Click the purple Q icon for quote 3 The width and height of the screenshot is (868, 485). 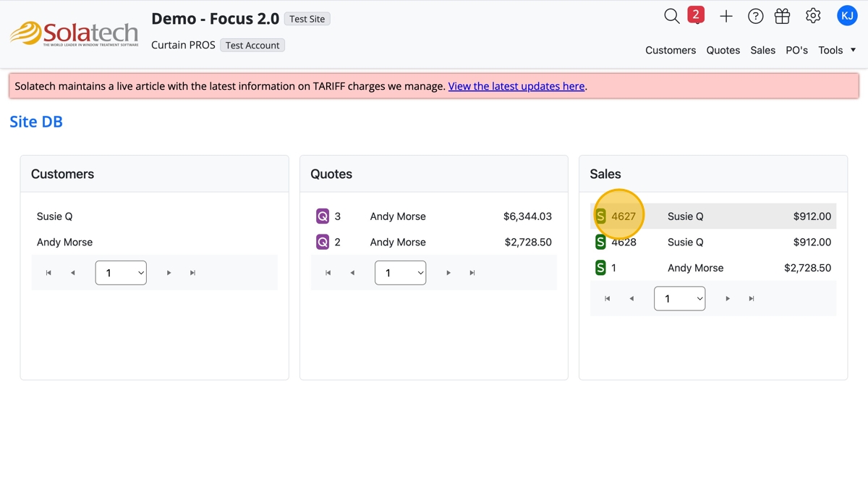point(323,216)
